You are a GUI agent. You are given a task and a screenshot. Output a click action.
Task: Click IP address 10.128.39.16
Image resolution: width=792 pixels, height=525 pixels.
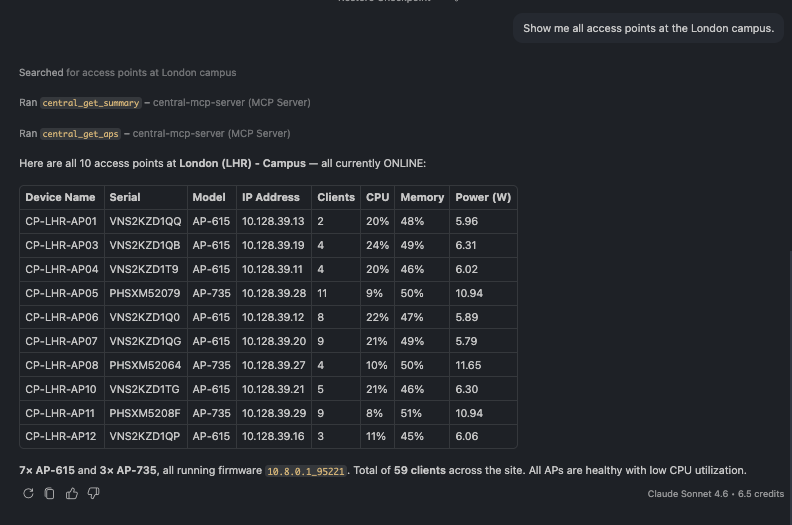tap(273, 436)
